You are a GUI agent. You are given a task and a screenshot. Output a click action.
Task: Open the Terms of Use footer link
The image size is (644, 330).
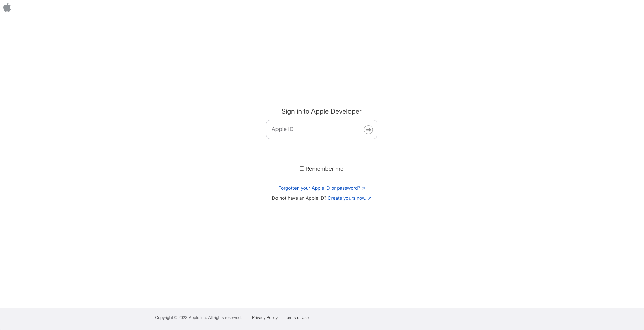click(x=297, y=318)
